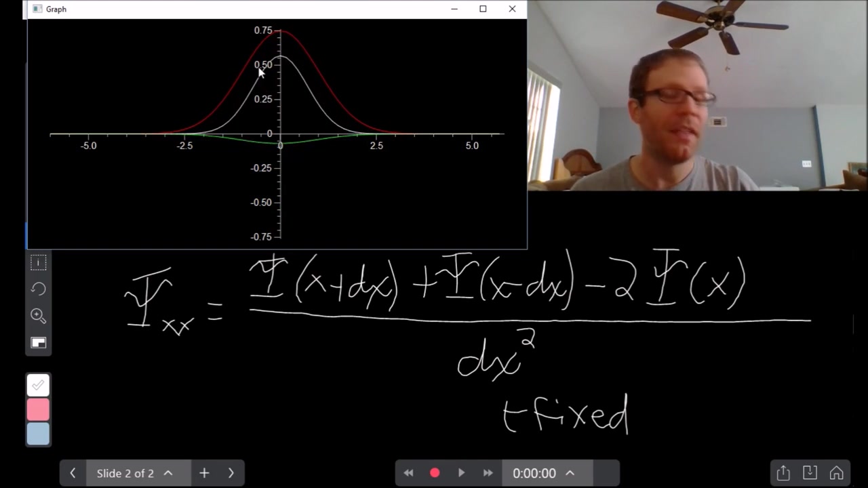Screen dimensions: 868x488
Task: Open the Zoom tool in the sidebar
Action: pos(38,316)
